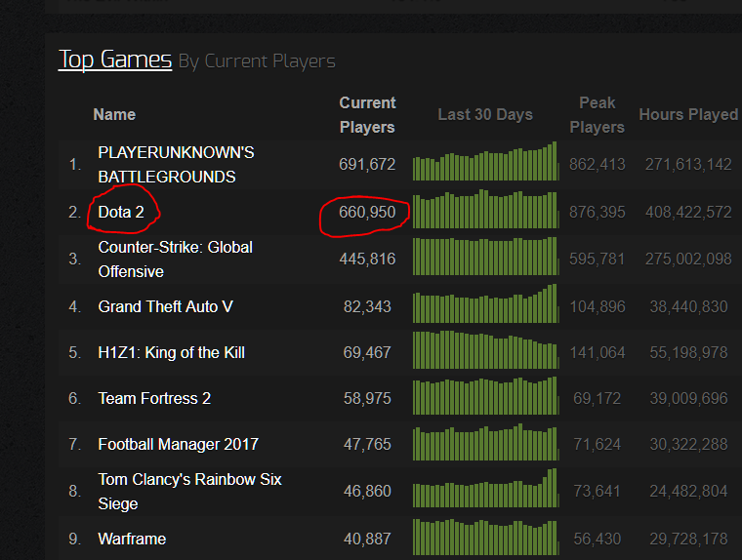Click the 30-day chart for H1Z1

point(486,349)
